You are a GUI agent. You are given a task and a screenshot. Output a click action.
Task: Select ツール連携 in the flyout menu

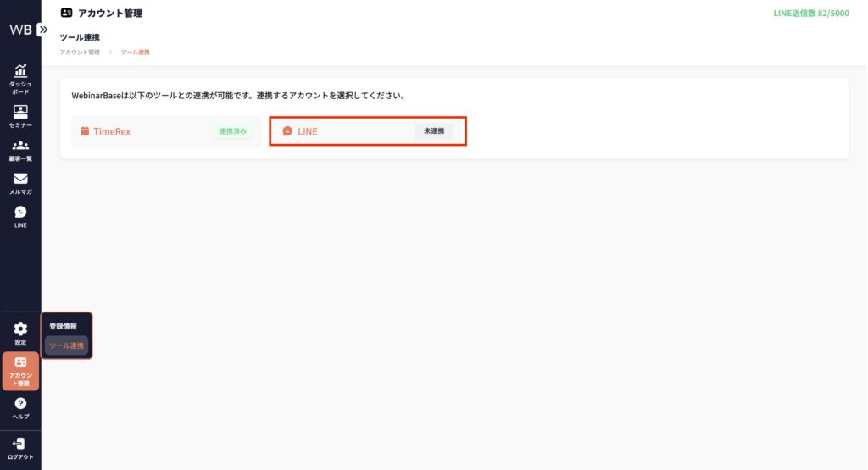coord(66,346)
